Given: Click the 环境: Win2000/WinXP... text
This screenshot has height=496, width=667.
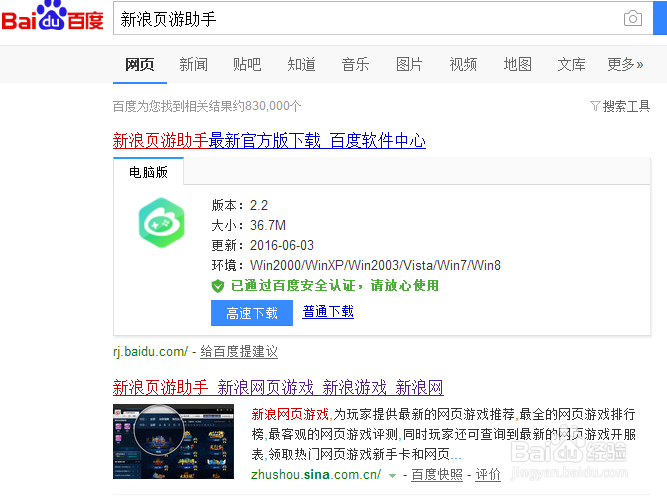Looking at the screenshot, I should [x=356, y=265].
